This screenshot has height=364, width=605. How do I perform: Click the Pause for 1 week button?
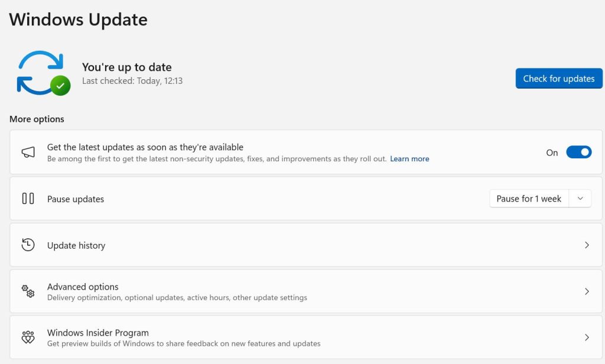click(529, 199)
